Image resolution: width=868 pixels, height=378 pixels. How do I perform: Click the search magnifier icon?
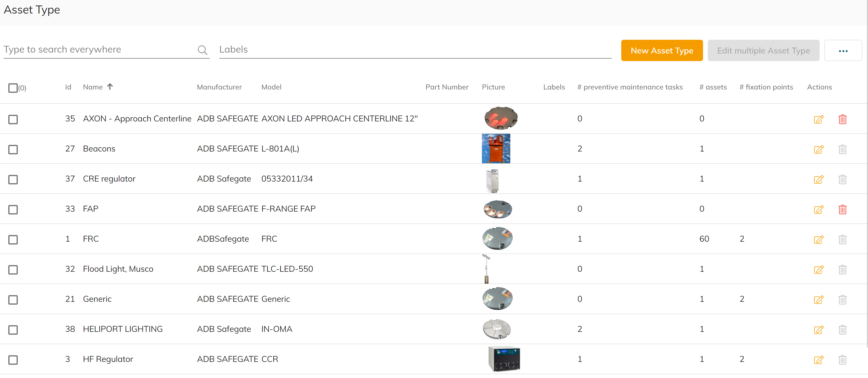pyautogui.click(x=202, y=50)
